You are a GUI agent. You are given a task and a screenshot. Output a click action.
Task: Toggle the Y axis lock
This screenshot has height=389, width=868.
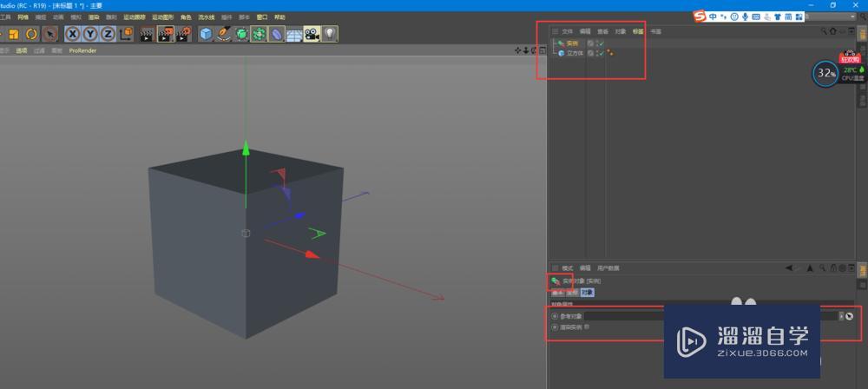pos(90,35)
